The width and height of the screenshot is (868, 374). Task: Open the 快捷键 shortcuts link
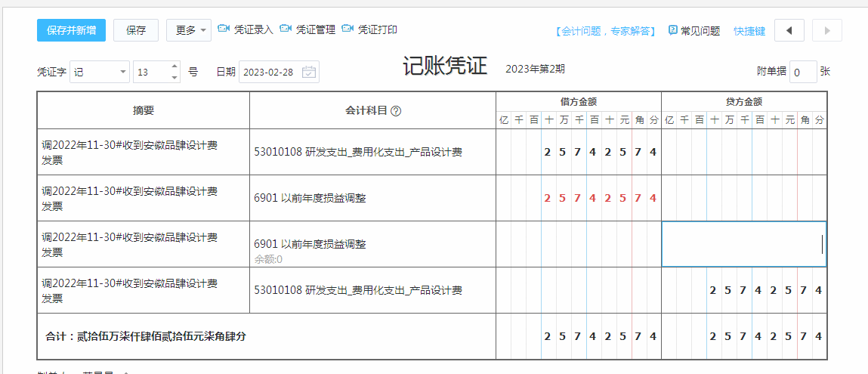pos(749,31)
